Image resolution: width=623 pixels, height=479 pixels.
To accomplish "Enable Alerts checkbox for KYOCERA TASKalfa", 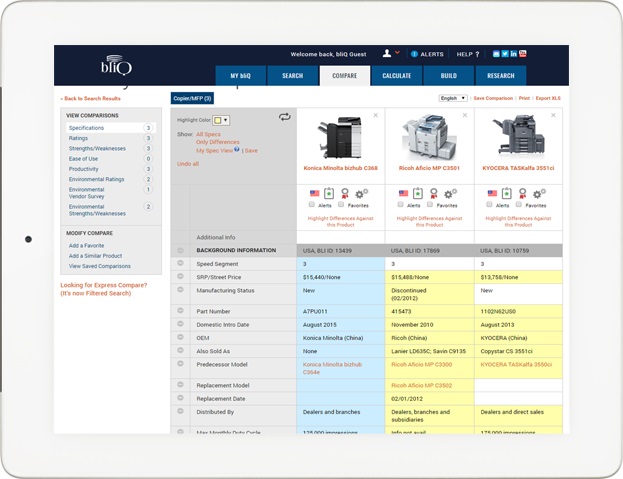I will click(490, 204).
